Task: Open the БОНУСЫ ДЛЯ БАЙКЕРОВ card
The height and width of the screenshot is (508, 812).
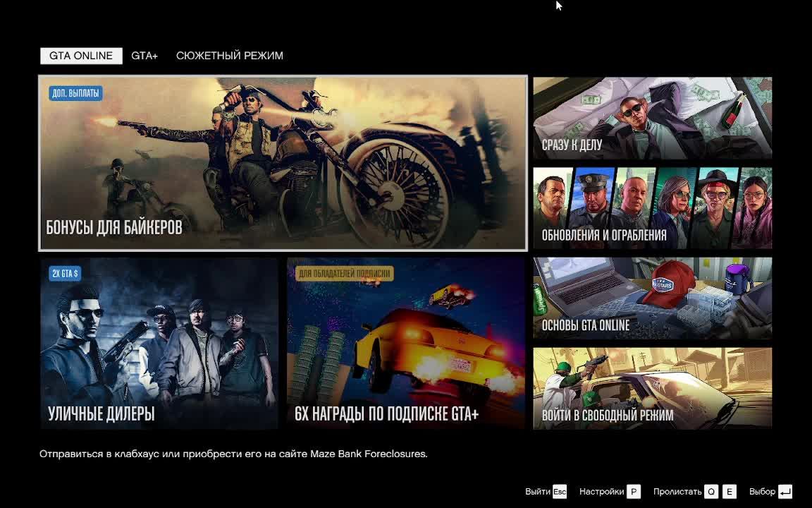Action: point(283,163)
